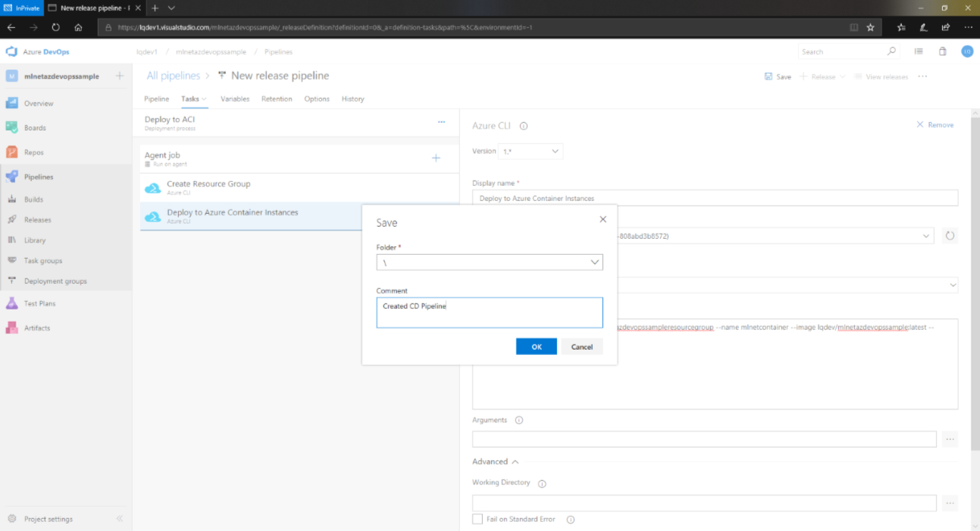Click the Azure DevOps search box

(849, 52)
